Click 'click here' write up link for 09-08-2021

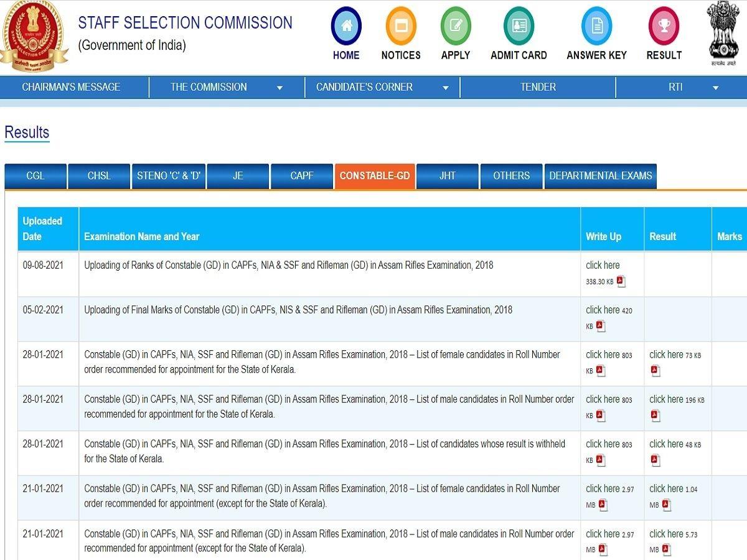click(x=603, y=265)
